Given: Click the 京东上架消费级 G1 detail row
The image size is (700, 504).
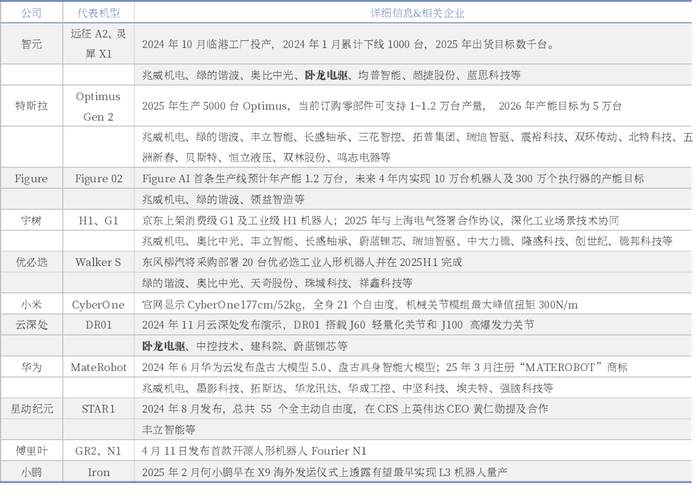Looking at the screenshot, I should pyautogui.click(x=412, y=220).
